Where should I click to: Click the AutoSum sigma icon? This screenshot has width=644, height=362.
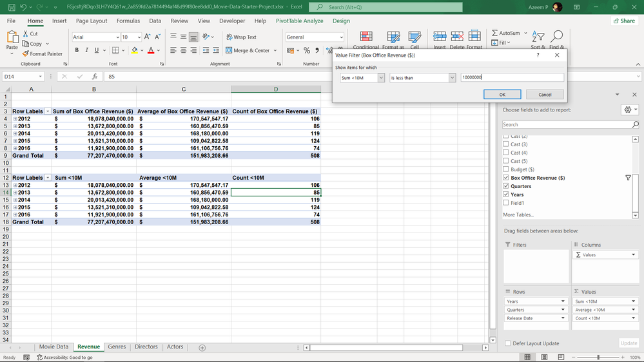pos(494,33)
